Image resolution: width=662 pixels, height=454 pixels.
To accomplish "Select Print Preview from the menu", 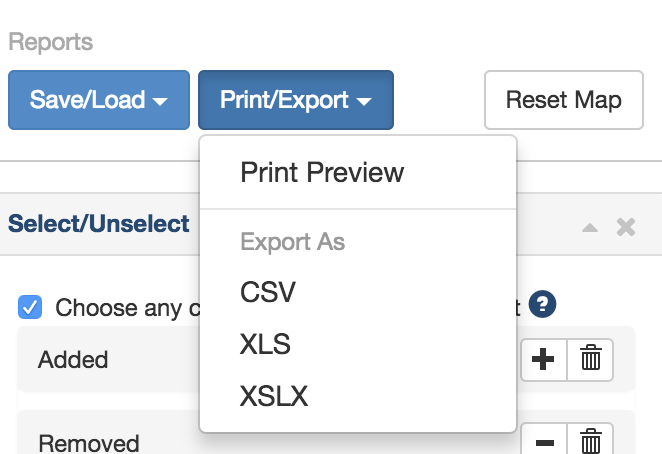I will point(322,172).
